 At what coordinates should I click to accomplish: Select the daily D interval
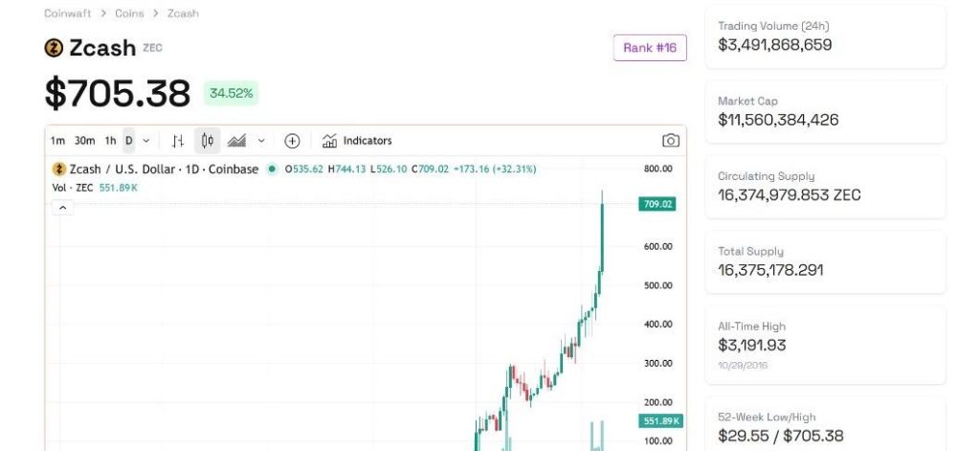coord(129,141)
